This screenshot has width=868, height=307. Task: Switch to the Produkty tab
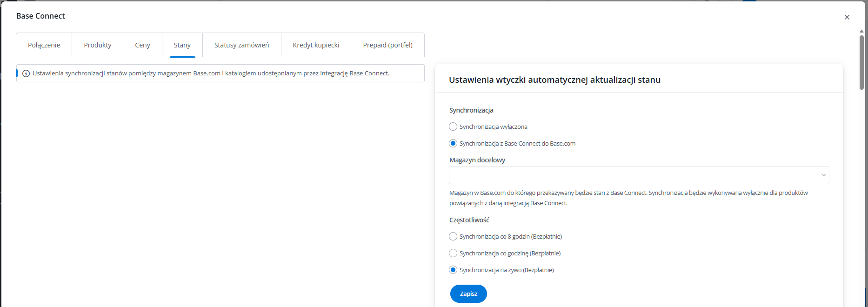click(x=98, y=45)
